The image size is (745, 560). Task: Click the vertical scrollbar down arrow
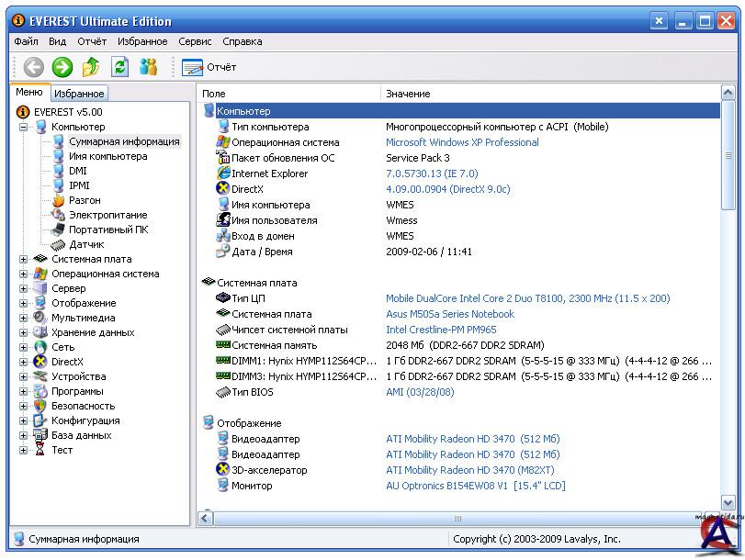point(728,502)
